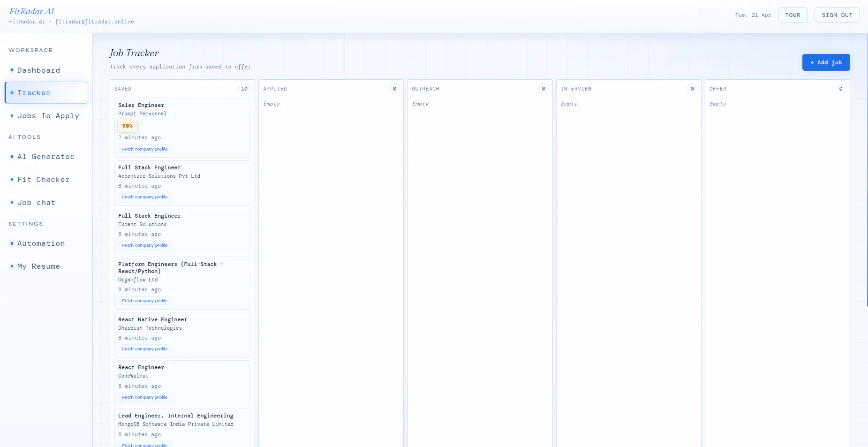The height and width of the screenshot is (447, 868).
Task: Click the SAVED column header
Action: tap(123, 89)
